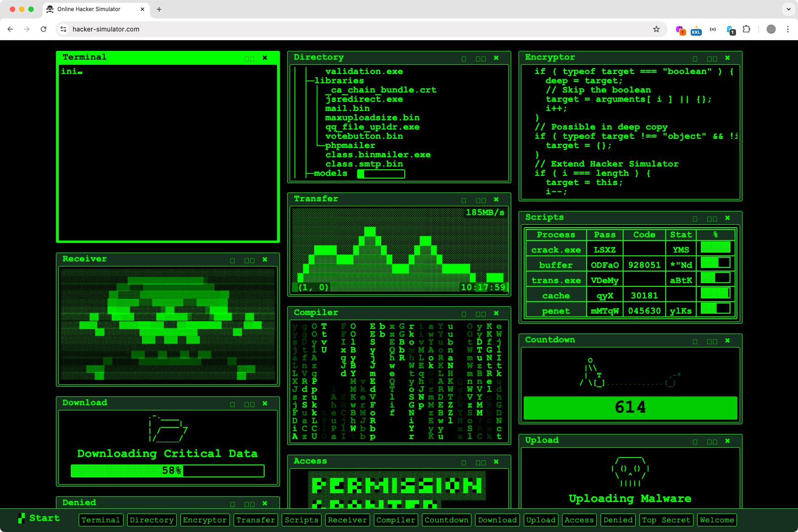Select validation.exe in the Directory tree
798x532 pixels.
tap(364, 72)
